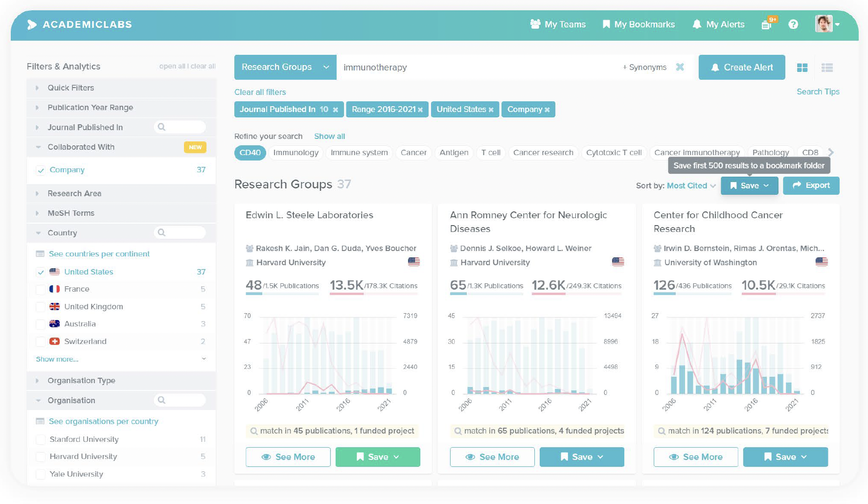Check the United Kingdom country checkbox
868x504 pixels.
pos(41,307)
